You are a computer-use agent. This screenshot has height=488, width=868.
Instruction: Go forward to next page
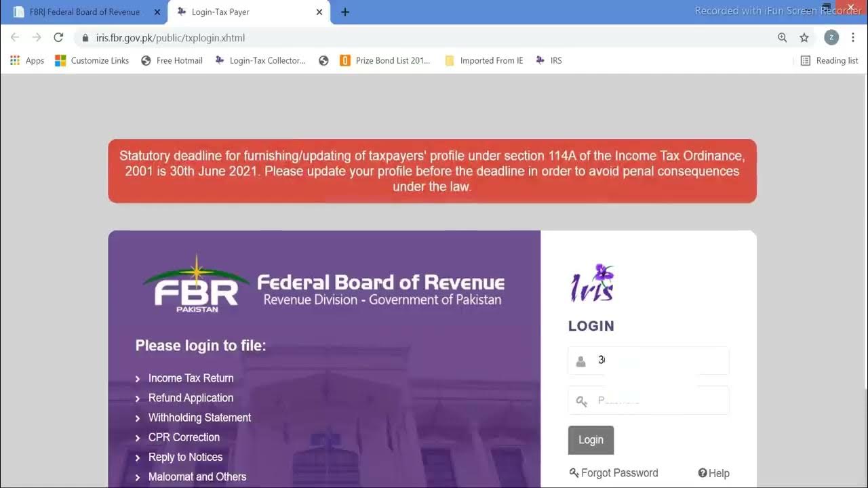point(37,38)
